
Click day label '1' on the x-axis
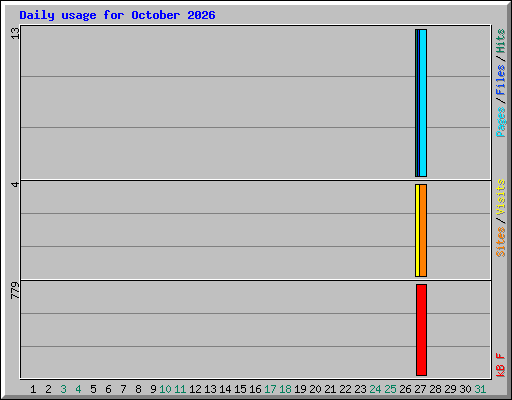tap(33, 389)
